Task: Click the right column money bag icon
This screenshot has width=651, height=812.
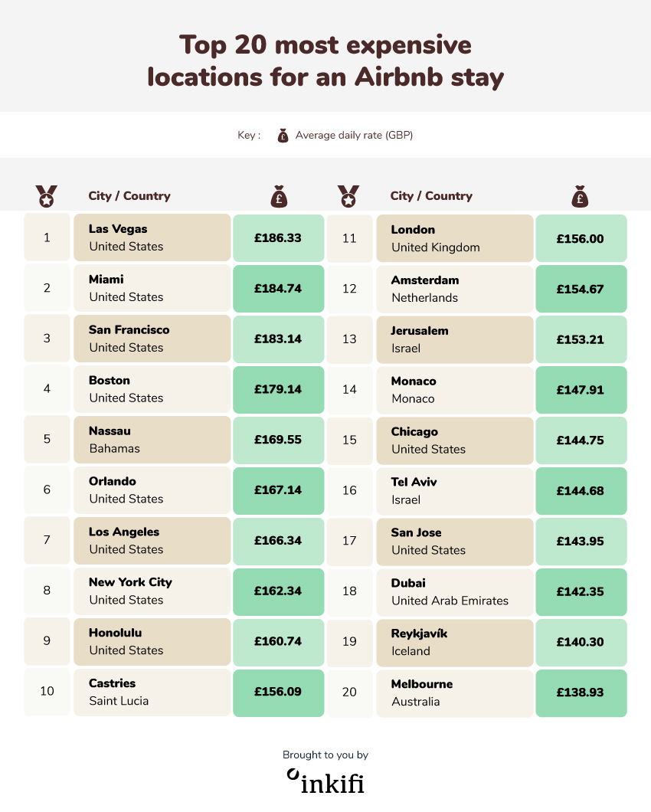Action: click(580, 196)
